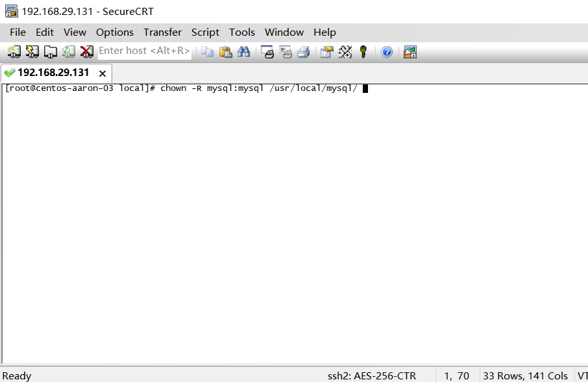Screen dimensions: 588x382
Task: Open Global Options tools icon
Action: 345,52
